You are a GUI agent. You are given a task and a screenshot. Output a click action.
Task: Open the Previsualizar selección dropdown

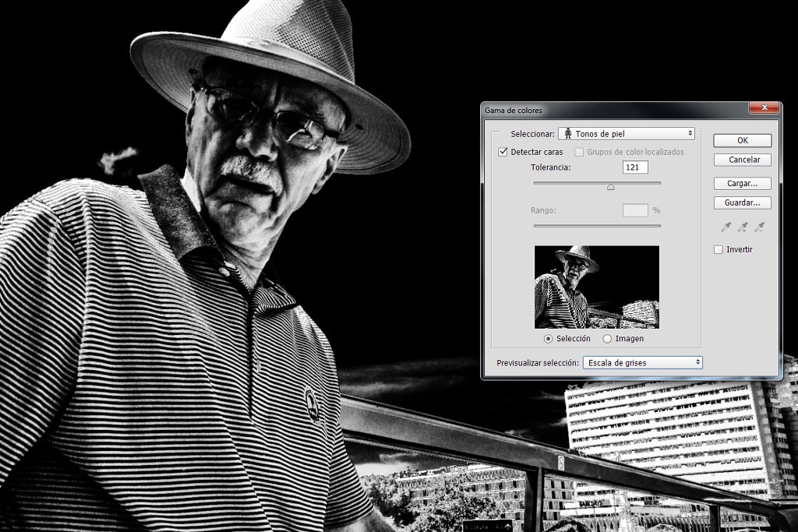[x=642, y=363]
